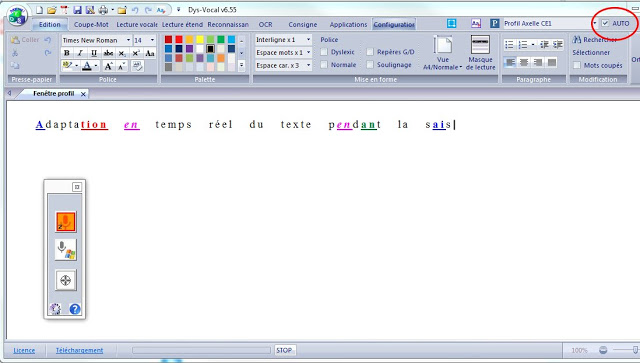Screen dimensions: 640x363
Task: Expand the palette gallery more button
Action: tap(242, 65)
